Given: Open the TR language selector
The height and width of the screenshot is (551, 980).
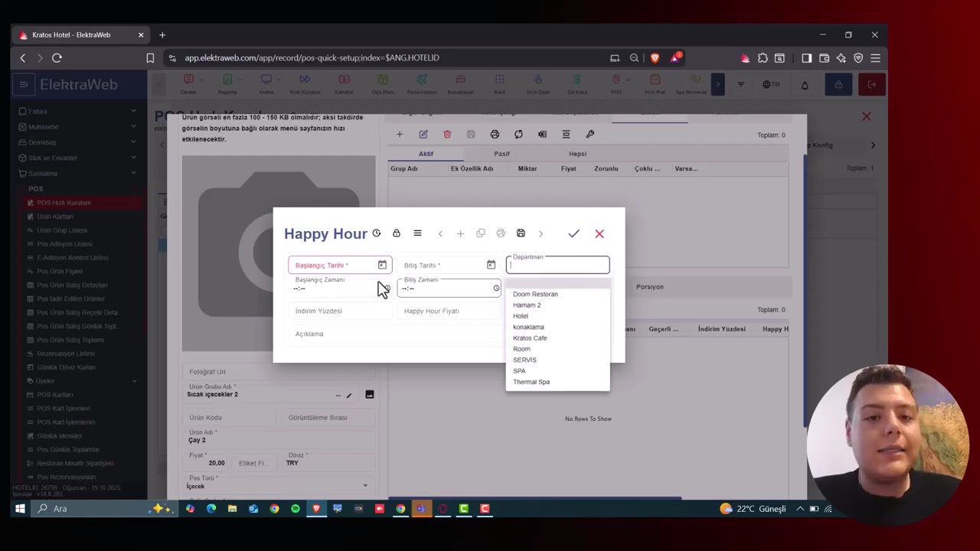Looking at the screenshot, I should tap(771, 84).
